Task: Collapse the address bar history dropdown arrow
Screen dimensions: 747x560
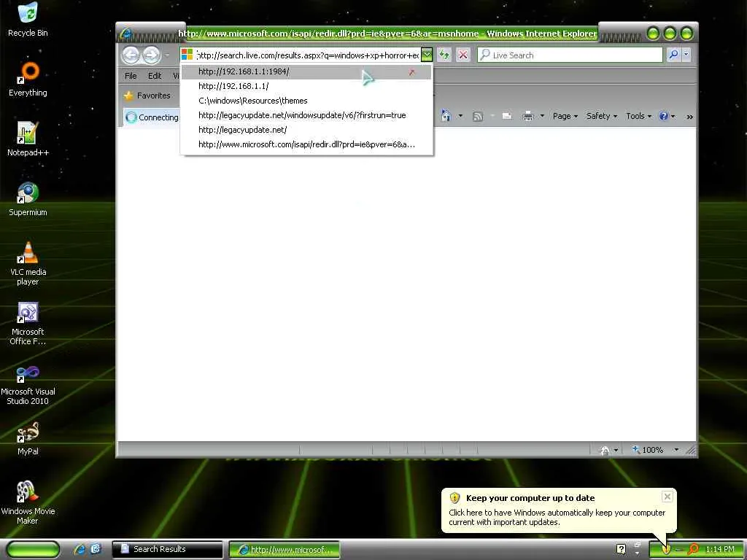Action: click(427, 55)
